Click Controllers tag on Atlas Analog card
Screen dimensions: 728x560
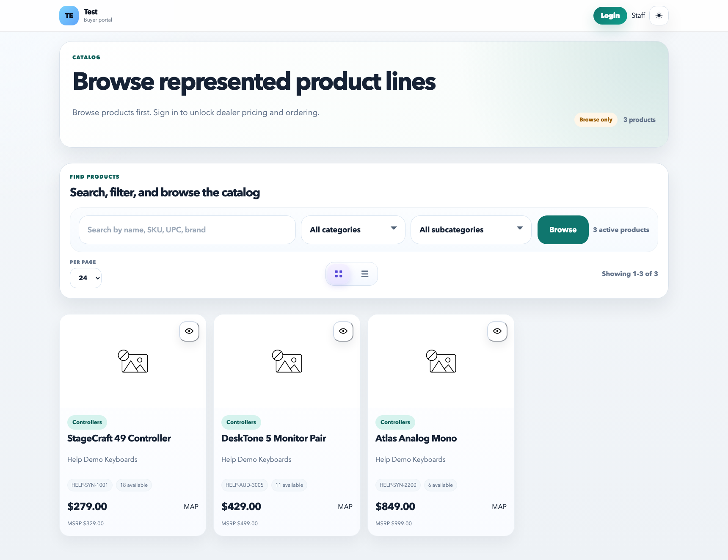(x=395, y=422)
